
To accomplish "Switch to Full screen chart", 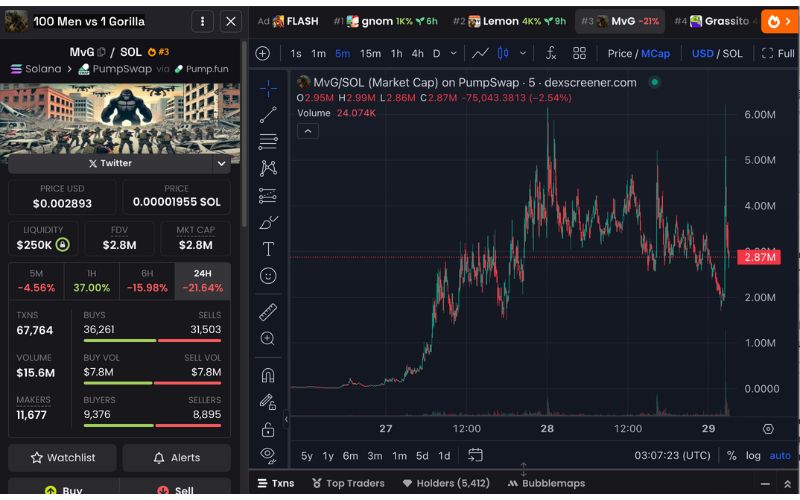I will [x=778, y=53].
